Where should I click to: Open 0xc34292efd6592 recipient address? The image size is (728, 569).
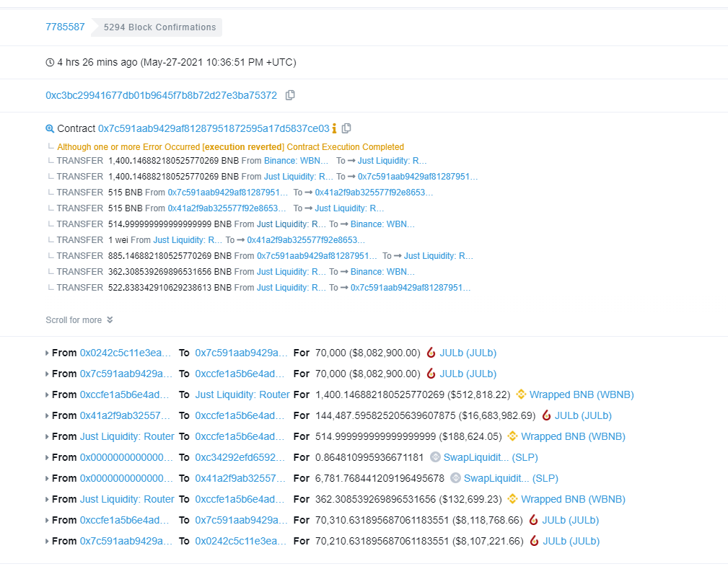coord(240,457)
